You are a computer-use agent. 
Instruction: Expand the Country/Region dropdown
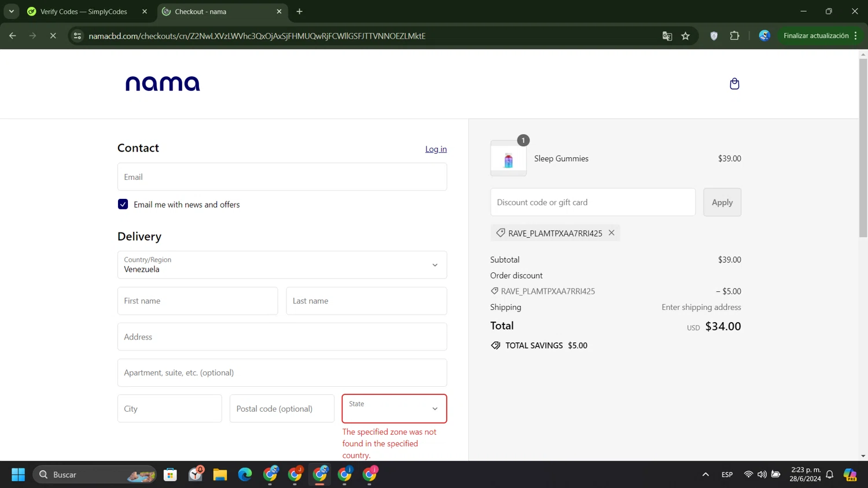pos(282,265)
